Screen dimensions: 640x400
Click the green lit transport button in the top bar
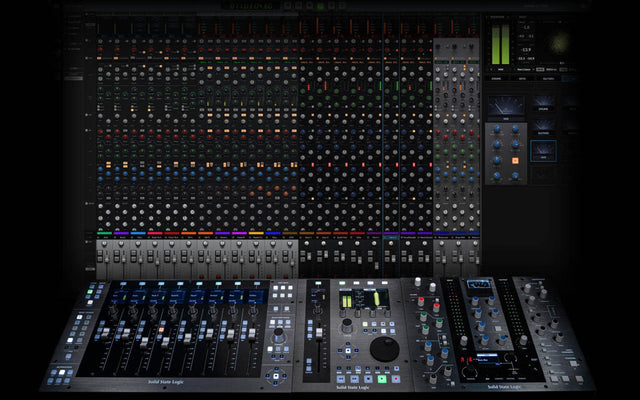pos(320,6)
